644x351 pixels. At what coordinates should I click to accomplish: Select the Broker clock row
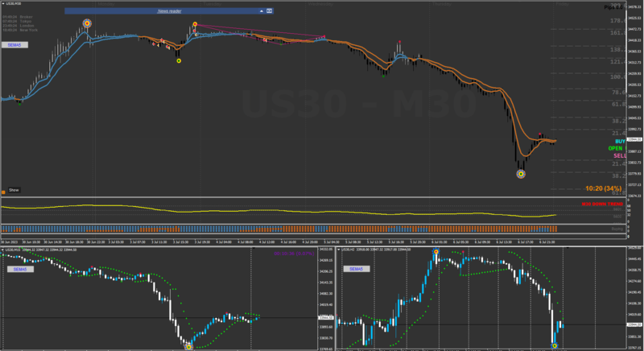point(18,17)
